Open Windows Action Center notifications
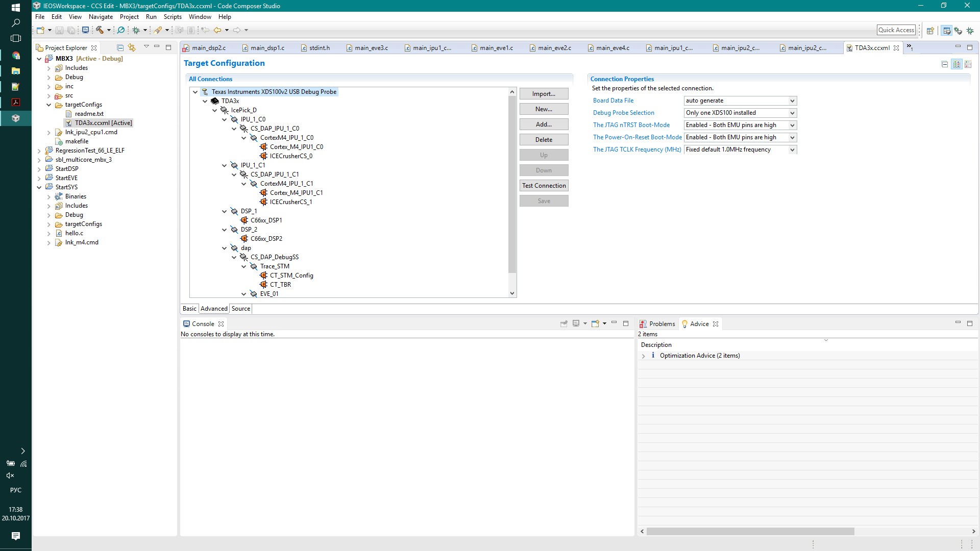Image resolution: width=980 pixels, height=551 pixels. coord(16,536)
